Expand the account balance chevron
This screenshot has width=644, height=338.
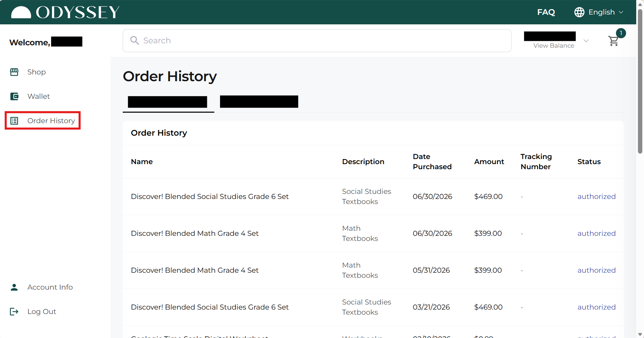pyautogui.click(x=586, y=41)
